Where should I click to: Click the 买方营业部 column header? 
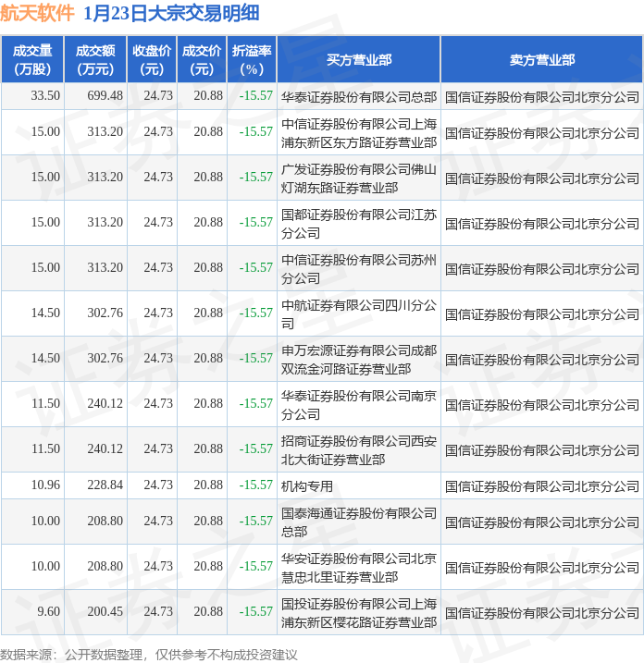[358, 59]
